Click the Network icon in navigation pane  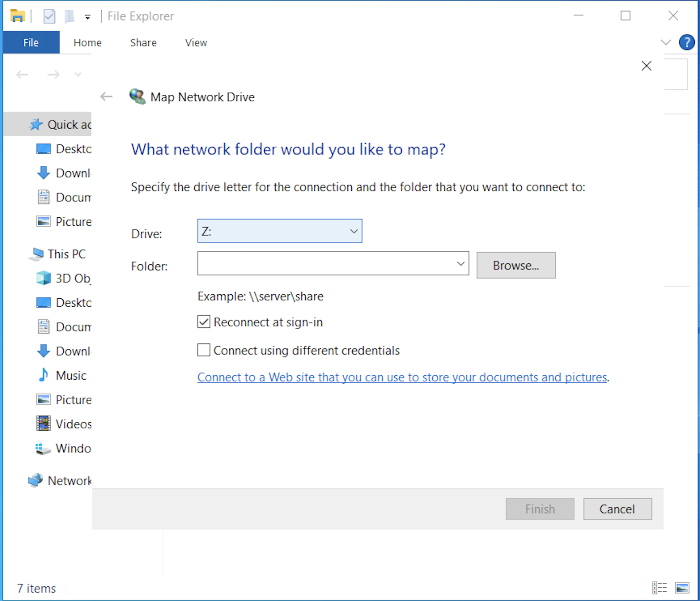tap(35, 481)
